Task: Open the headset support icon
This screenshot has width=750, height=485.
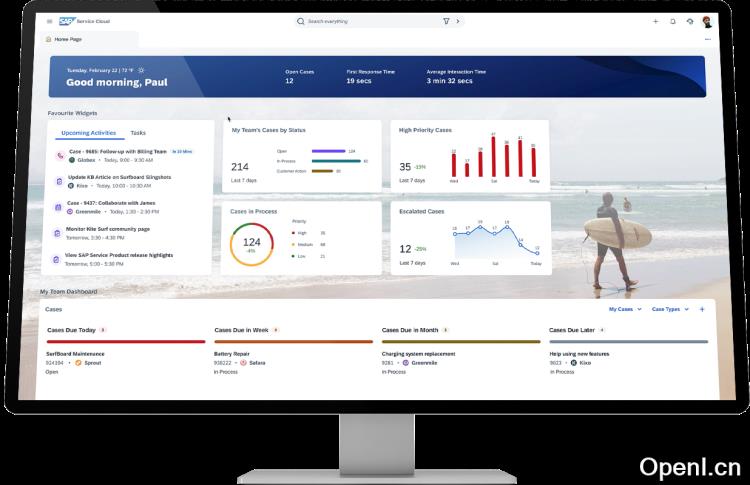Action: click(690, 21)
